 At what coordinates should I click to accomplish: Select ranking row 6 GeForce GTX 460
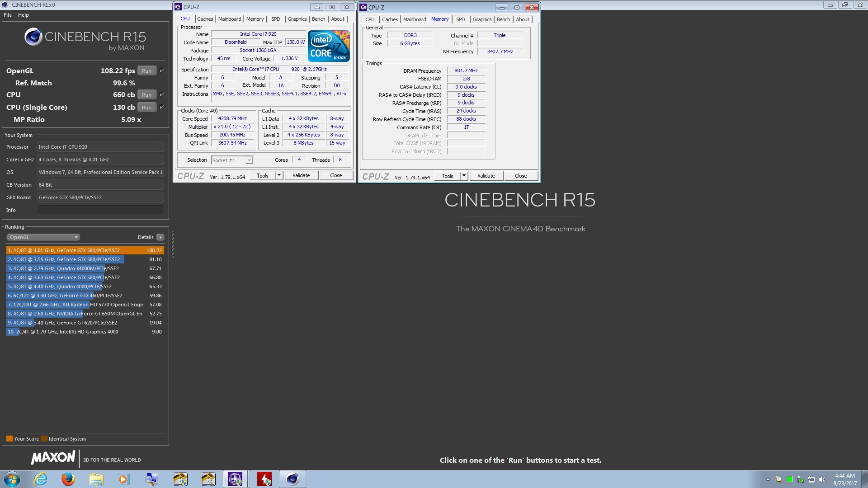[85, 296]
